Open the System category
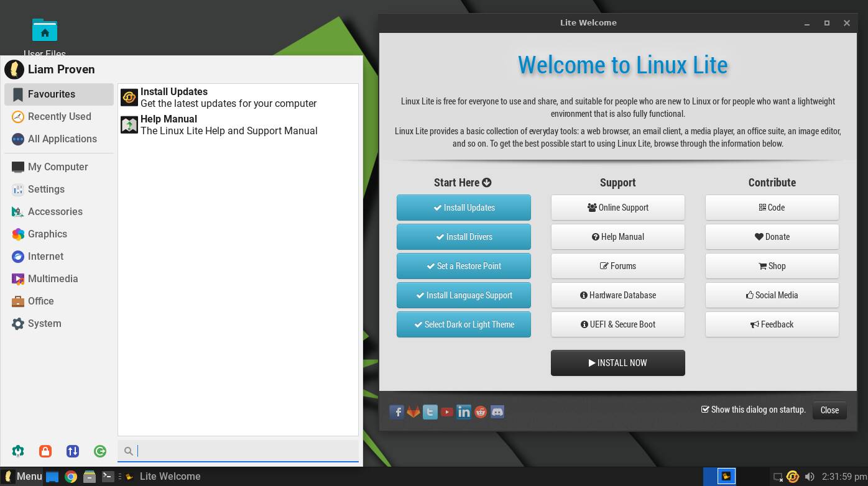The image size is (868, 486). point(59,324)
